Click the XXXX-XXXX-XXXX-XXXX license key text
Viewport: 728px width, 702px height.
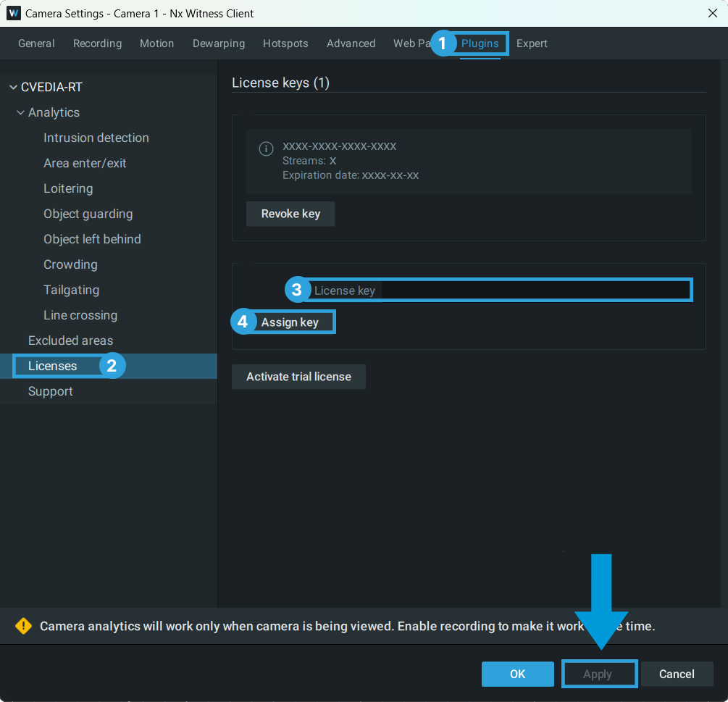(340, 146)
